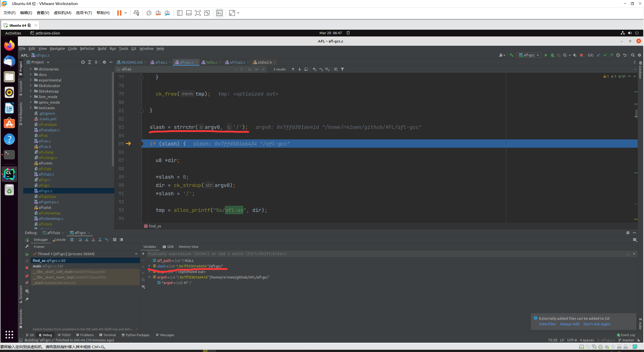
Task: Expand testcases folder
Action: (31, 108)
